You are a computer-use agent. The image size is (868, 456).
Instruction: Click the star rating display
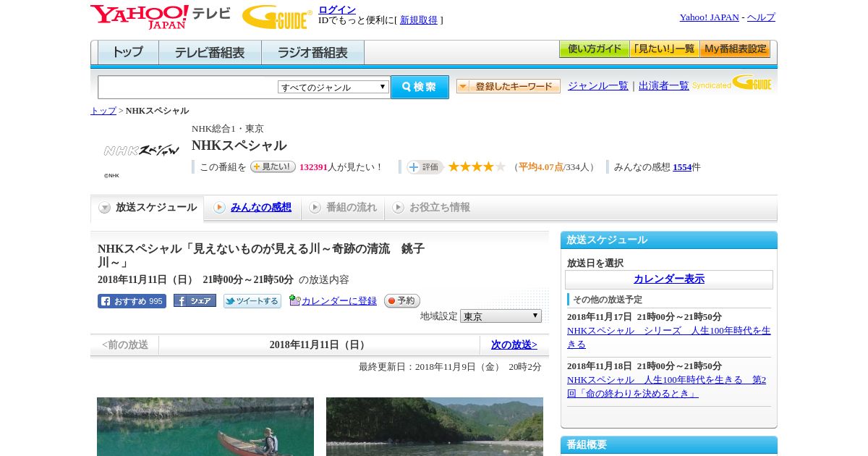[x=477, y=166]
